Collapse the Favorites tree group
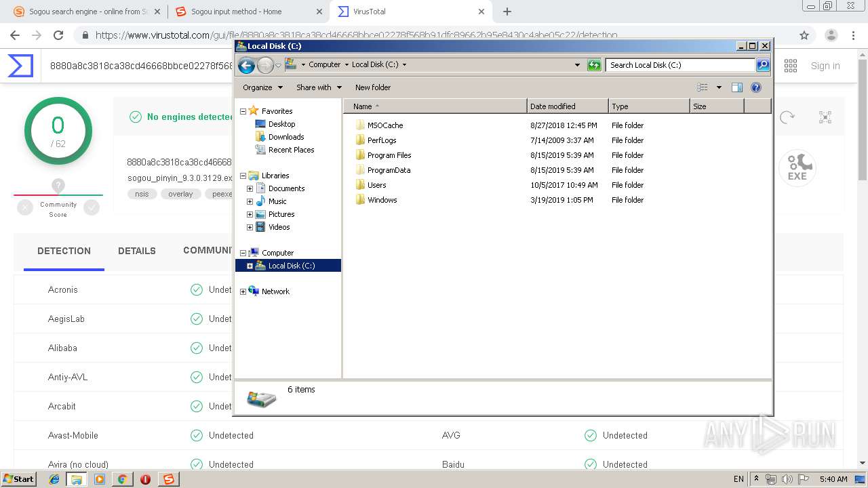 click(x=243, y=111)
